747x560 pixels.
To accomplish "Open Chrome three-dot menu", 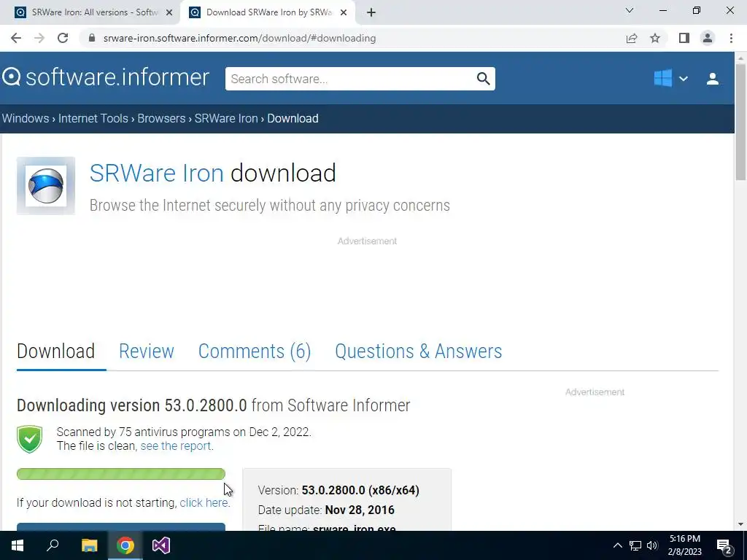I will pos(731,38).
